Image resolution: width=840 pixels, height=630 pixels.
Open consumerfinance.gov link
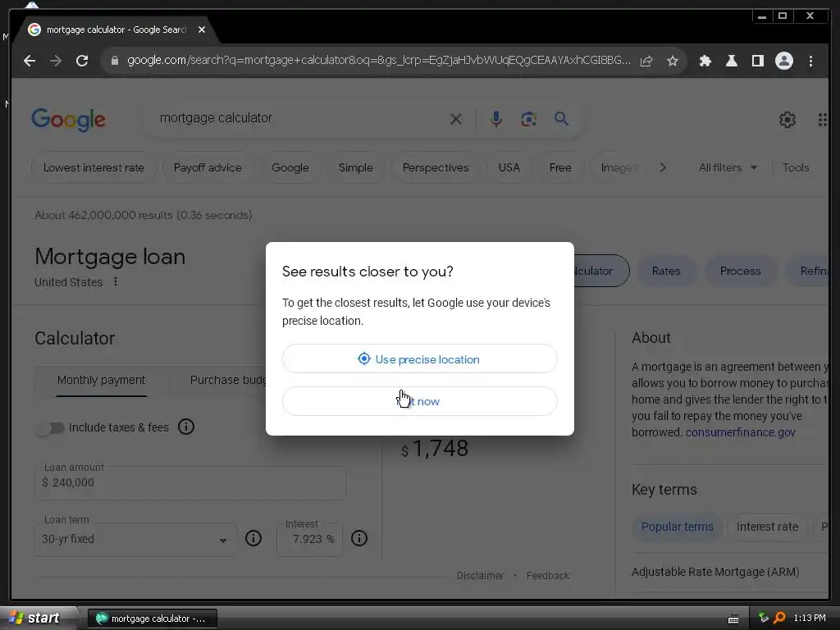coord(740,432)
